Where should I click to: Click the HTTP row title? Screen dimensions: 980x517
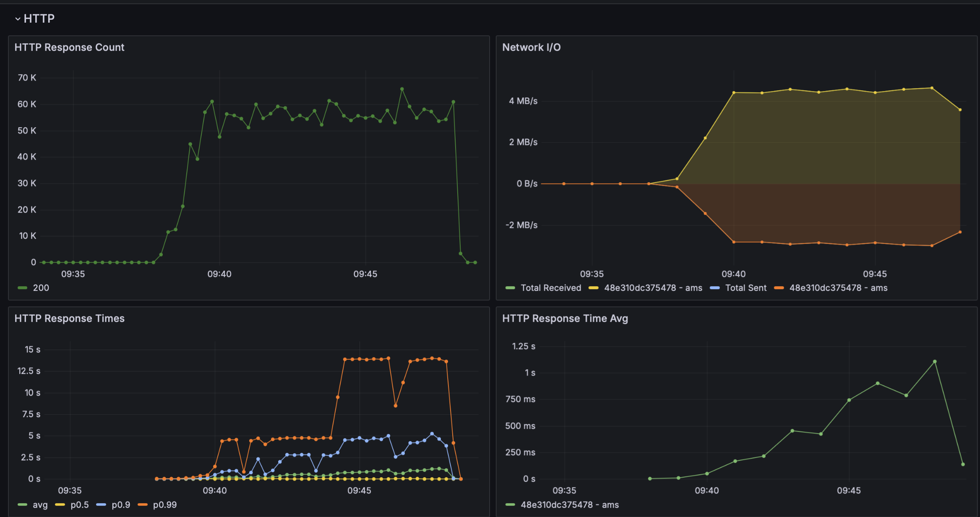[39, 19]
